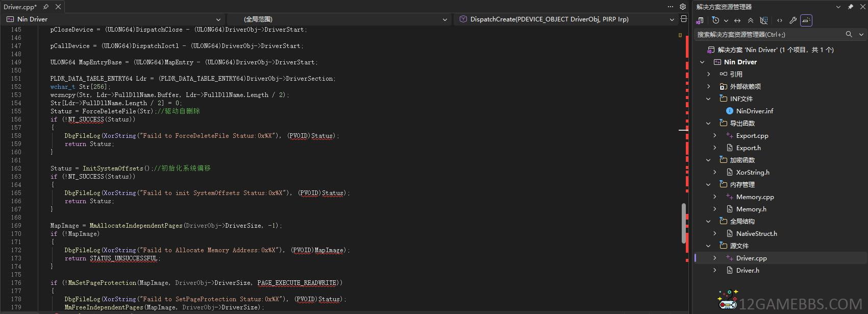The height and width of the screenshot is (314, 868).
Task: Collapse the 导出函数 folder
Action: click(x=708, y=123)
